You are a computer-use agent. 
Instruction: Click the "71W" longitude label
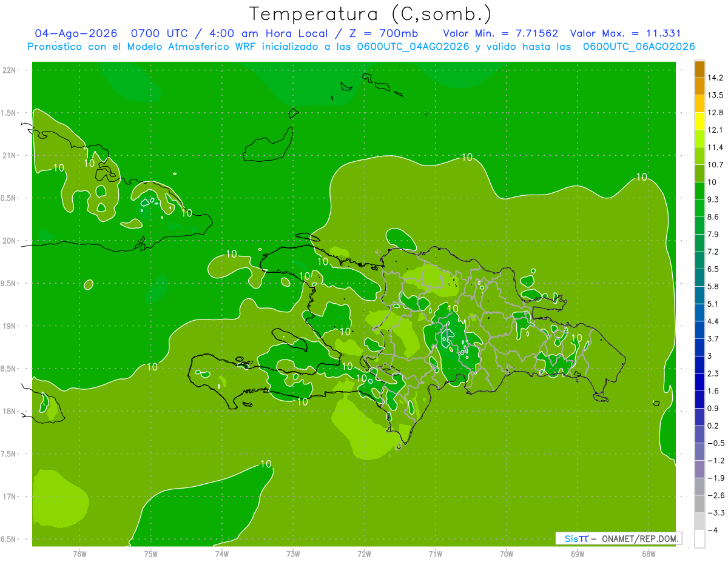click(x=436, y=555)
